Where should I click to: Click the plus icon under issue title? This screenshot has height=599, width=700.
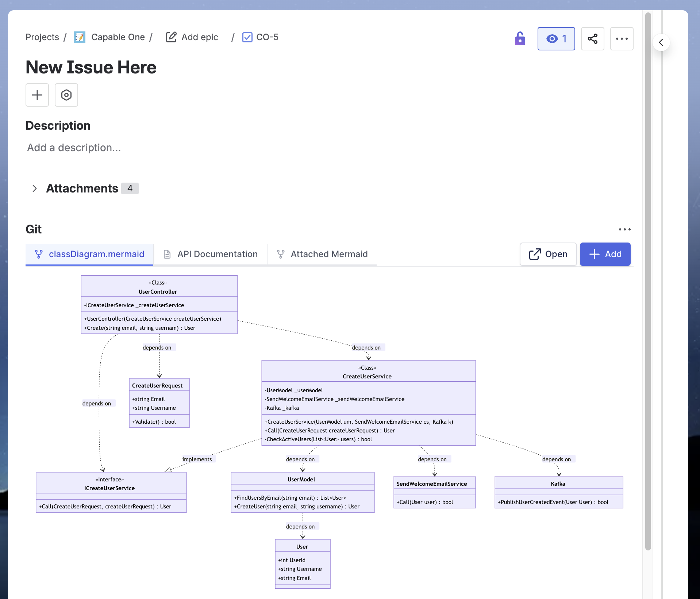click(x=37, y=95)
